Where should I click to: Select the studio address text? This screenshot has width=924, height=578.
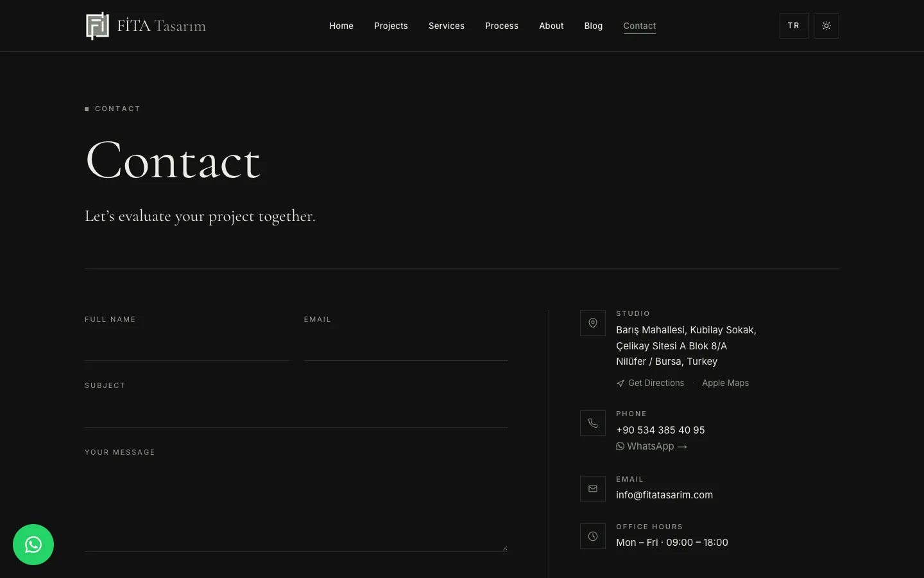(x=686, y=346)
